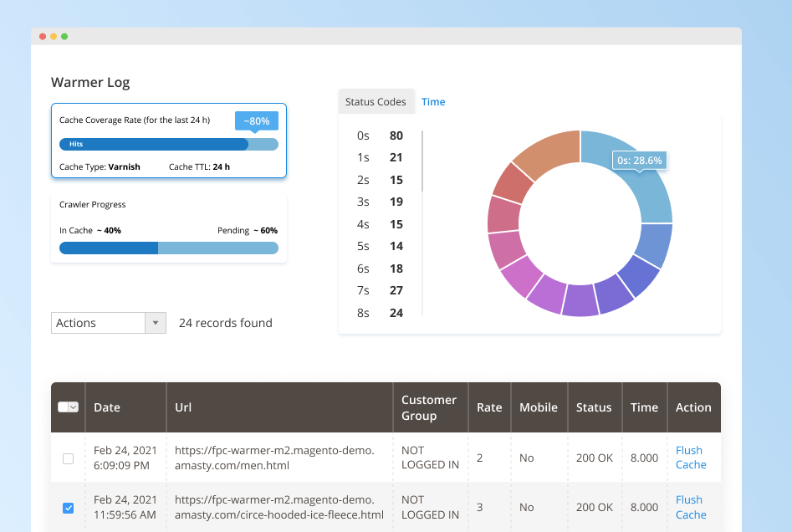Click the red donut chart segment
The height and width of the screenshot is (532, 792).
513,182
